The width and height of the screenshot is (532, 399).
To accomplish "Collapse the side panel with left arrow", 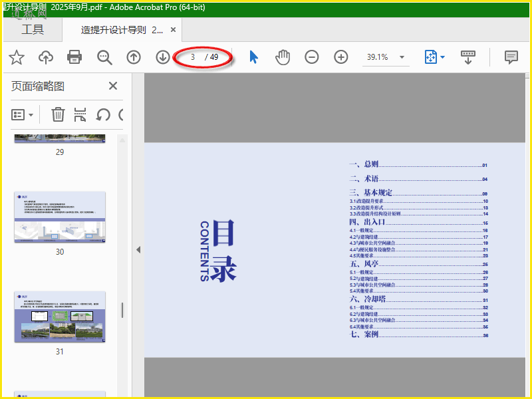I will (138, 250).
